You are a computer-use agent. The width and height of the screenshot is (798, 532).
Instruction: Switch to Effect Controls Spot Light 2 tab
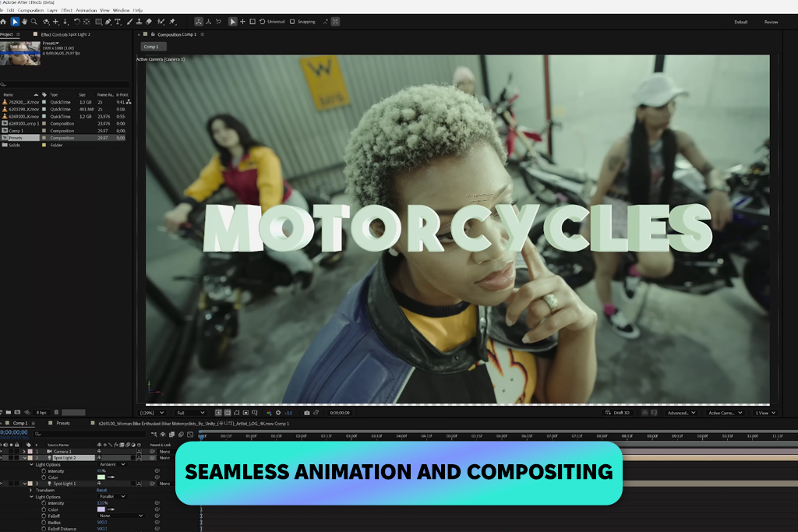click(65, 34)
